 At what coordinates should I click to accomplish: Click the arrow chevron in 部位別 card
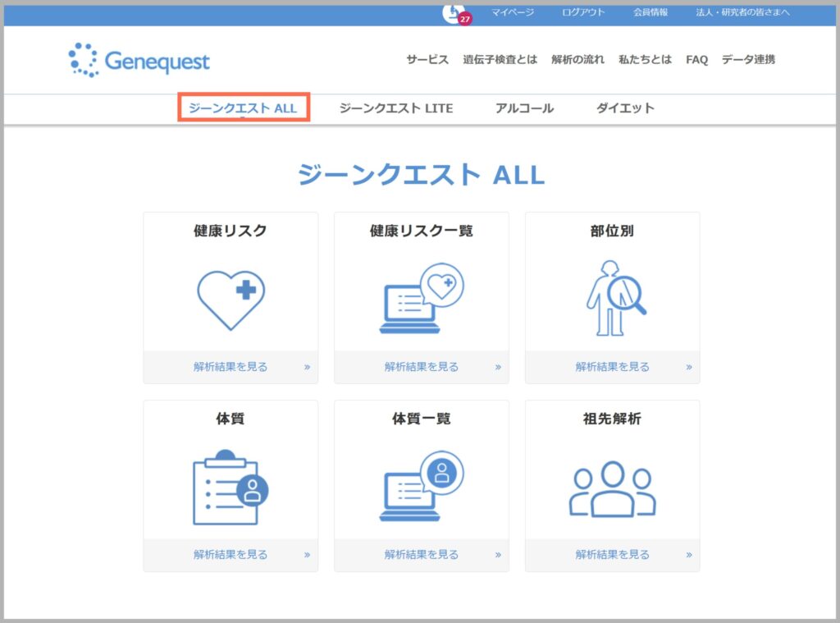[x=689, y=367]
